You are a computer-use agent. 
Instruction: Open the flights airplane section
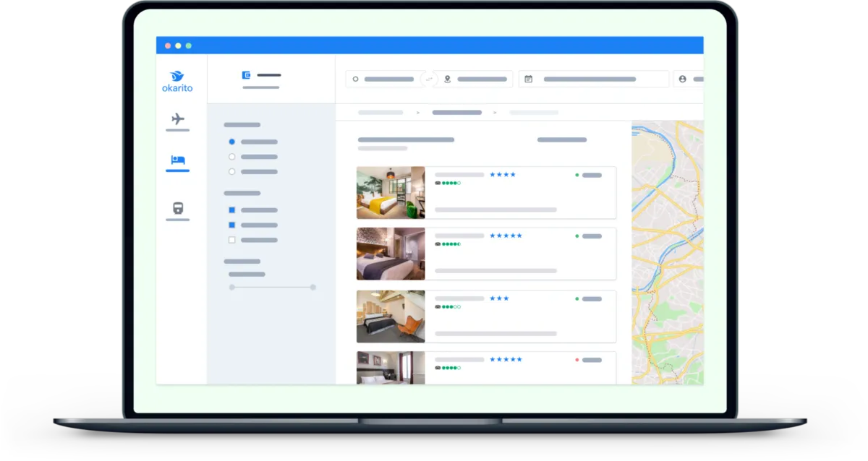[177, 119]
